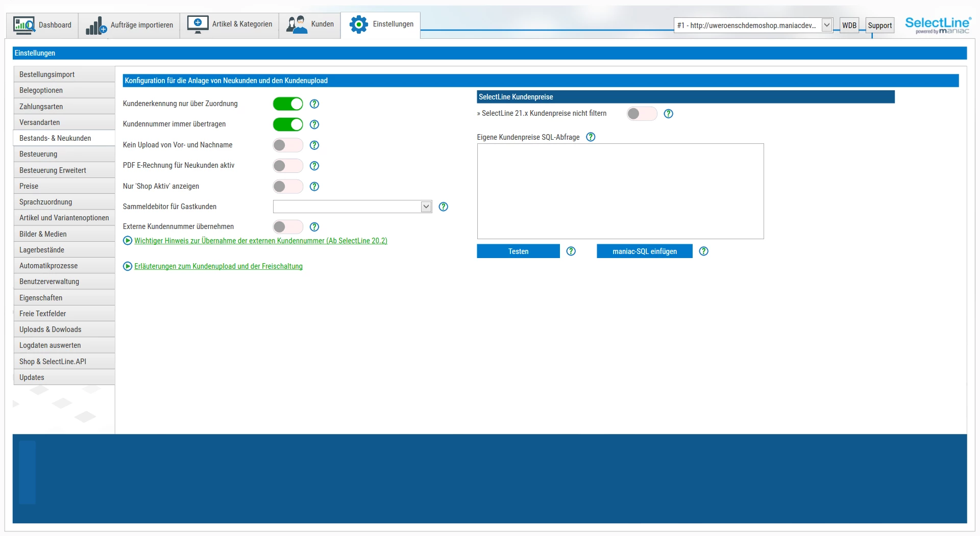Click maniac-SQL einfügen button
The height and width of the screenshot is (536, 980).
tap(645, 251)
